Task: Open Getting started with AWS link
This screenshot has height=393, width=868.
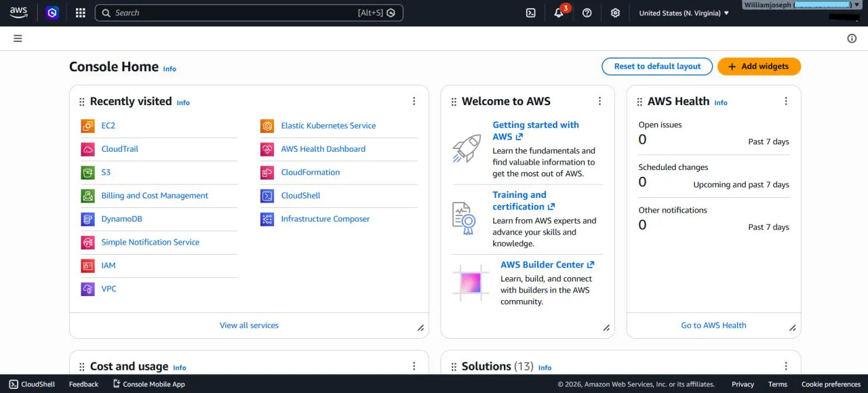Action: (x=536, y=131)
